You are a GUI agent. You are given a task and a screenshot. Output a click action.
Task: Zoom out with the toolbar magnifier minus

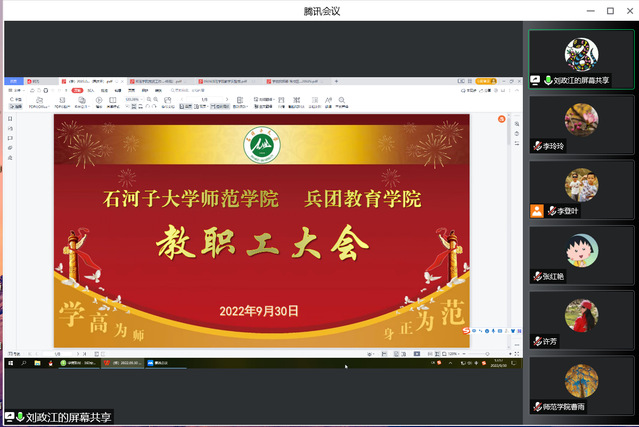coord(149,99)
